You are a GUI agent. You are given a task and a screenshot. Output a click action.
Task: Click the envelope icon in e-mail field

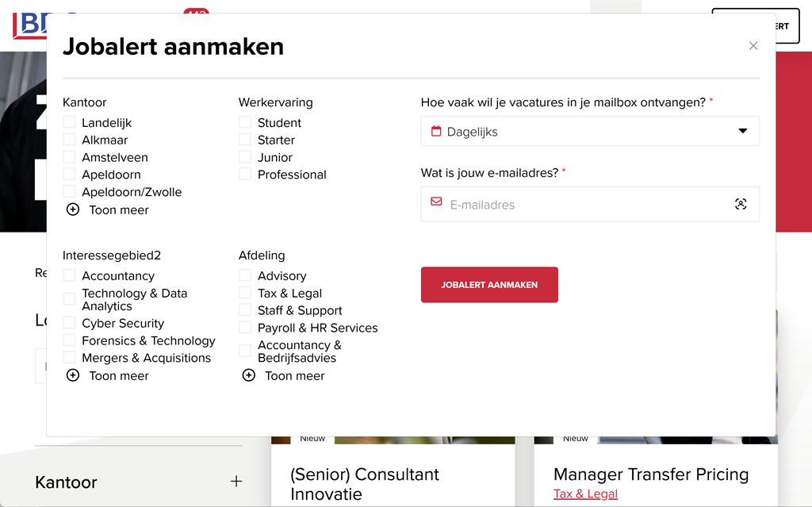436,202
